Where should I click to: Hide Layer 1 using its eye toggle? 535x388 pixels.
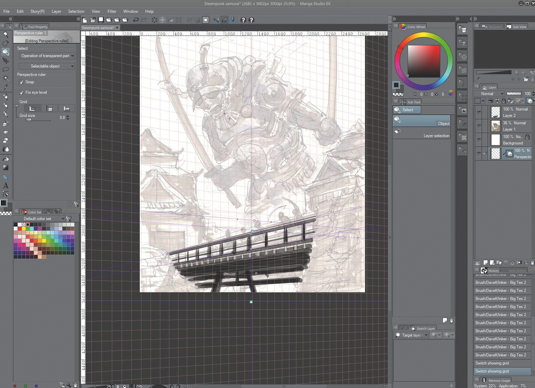point(479,126)
